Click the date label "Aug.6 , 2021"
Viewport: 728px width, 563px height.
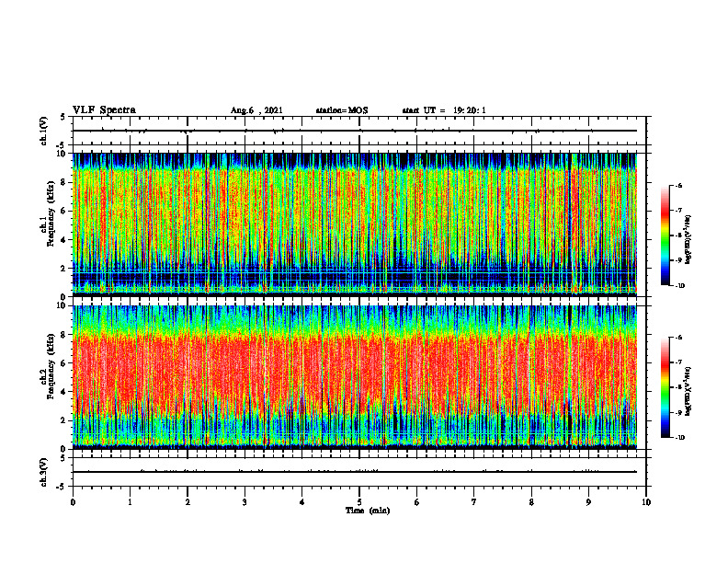pyautogui.click(x=256, y=110)
